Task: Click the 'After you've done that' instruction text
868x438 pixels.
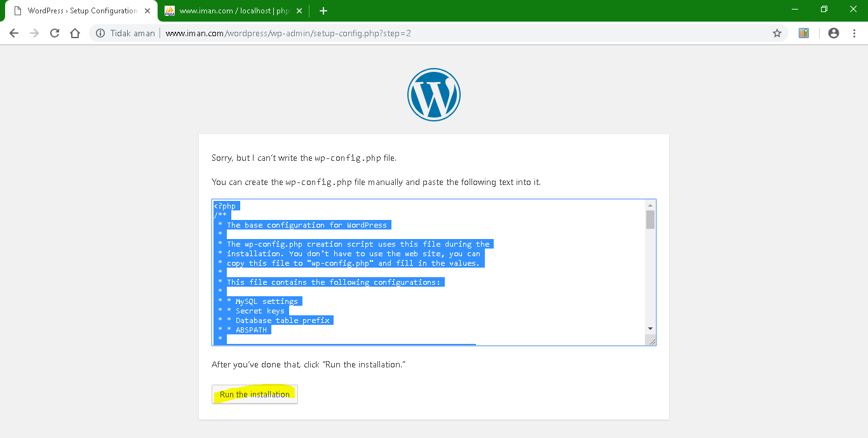Action: pyautogui.click(x=308, y=364)
